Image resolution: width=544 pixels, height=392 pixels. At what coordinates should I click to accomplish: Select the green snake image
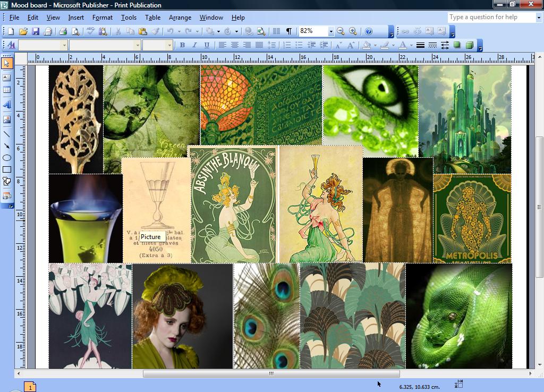pyautogui.click(x=459, y=316)
